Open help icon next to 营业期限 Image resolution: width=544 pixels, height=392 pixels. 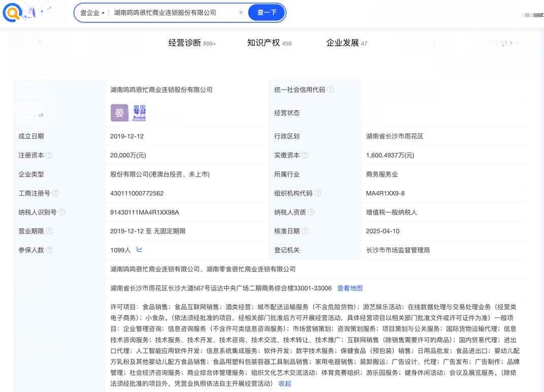coord(49,231)
